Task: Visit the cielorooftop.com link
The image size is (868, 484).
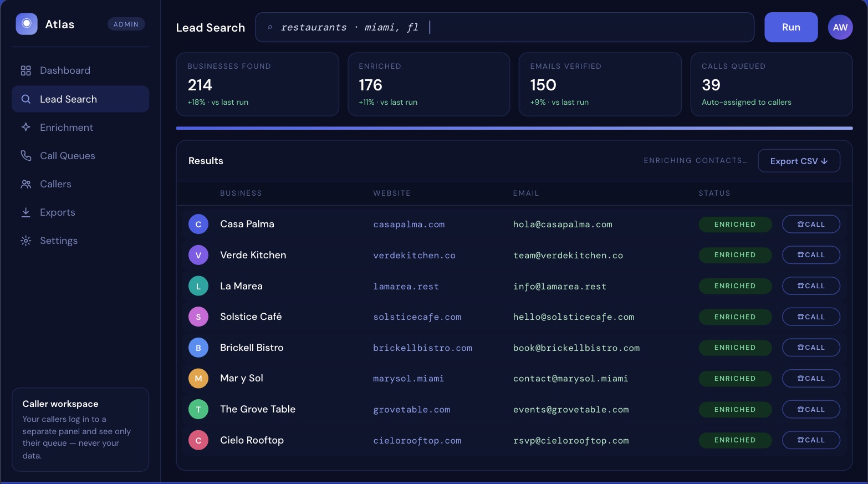Action: [x=417, y=441]
